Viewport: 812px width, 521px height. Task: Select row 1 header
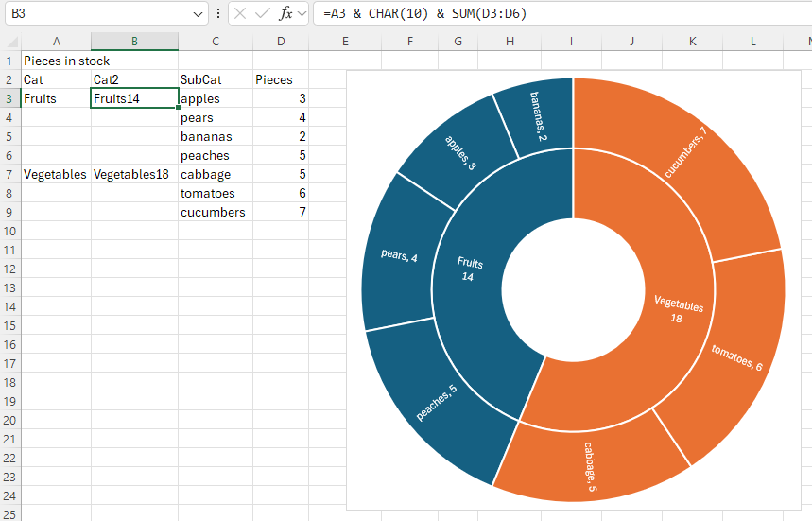[x=9, y=61]
